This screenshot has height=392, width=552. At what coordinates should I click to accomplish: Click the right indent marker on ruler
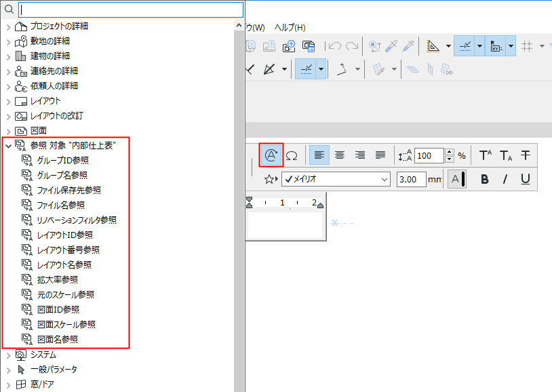320,204
